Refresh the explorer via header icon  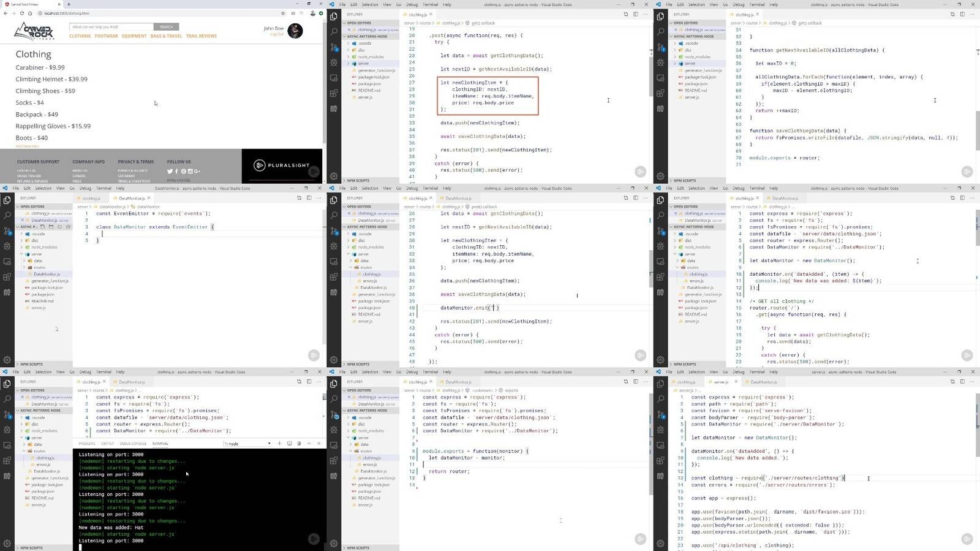click(59, 227)
